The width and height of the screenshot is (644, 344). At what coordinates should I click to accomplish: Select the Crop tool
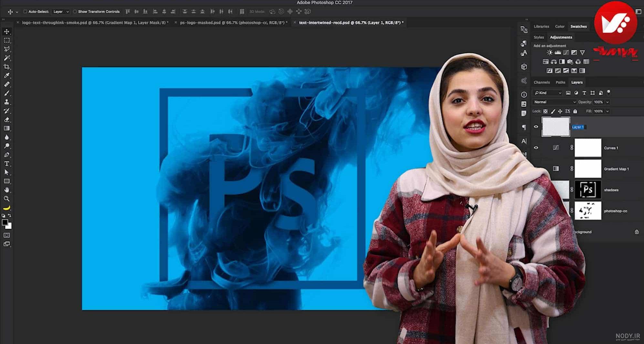pyautogui.click(x=6, y=67)
